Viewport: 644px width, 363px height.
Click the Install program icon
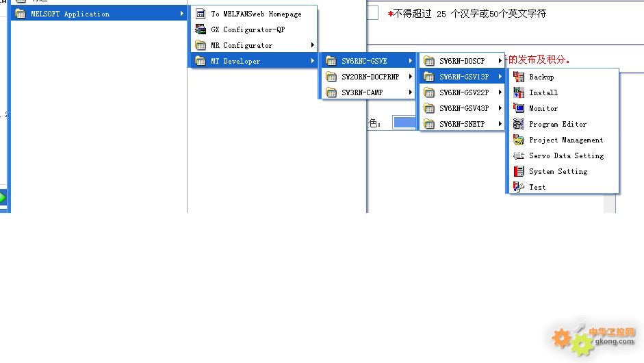[518, 92]
